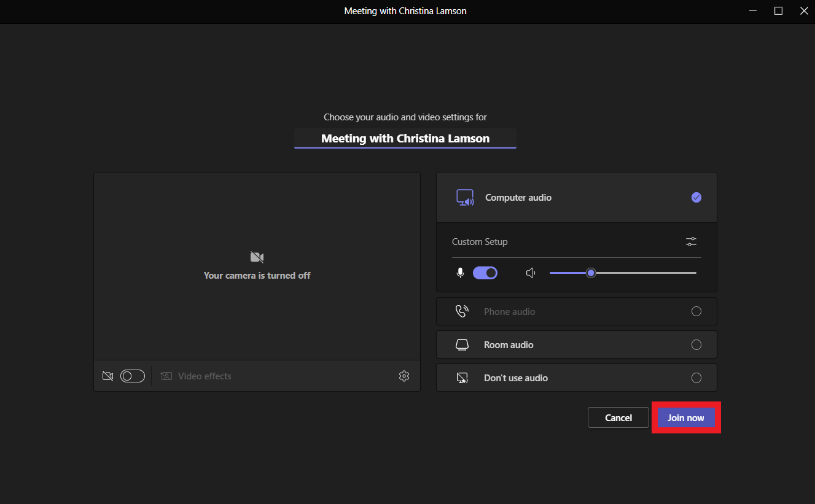Image resolution: width=815 pixels, height=504 pixels.
Task: Click the Join now button
Action: point(686,417)
